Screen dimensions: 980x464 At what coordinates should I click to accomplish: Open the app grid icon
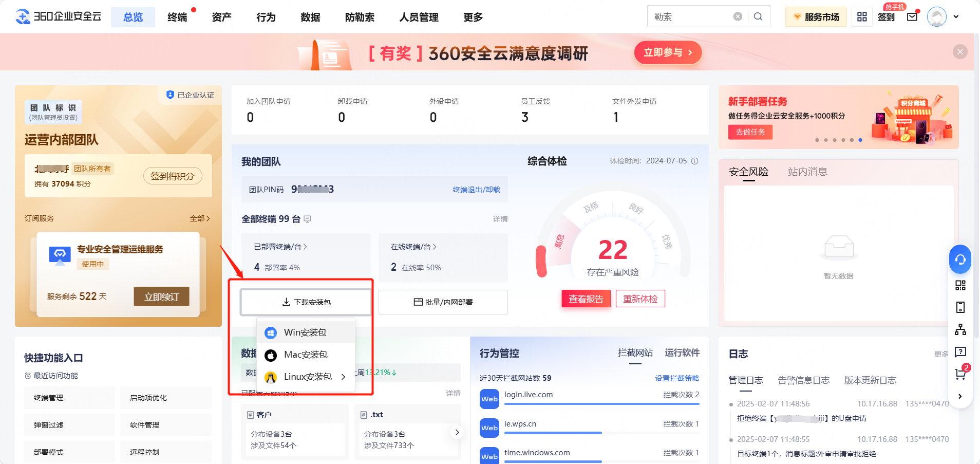click(x=862, y=17)
